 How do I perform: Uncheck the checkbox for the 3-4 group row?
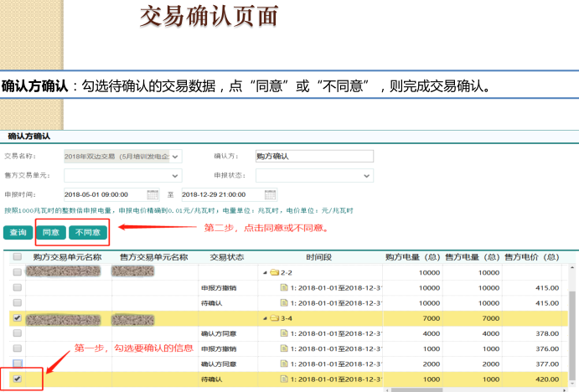[x=17, y=318]
